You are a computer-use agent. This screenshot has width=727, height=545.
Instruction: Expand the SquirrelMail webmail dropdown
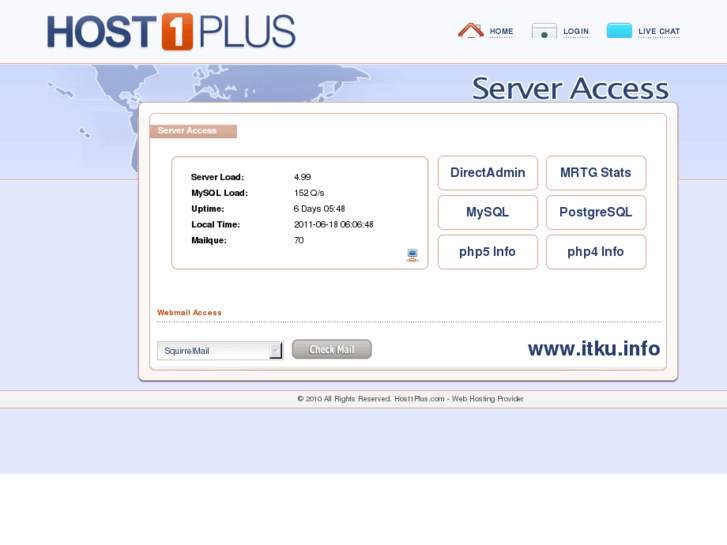tap(220, 351)
